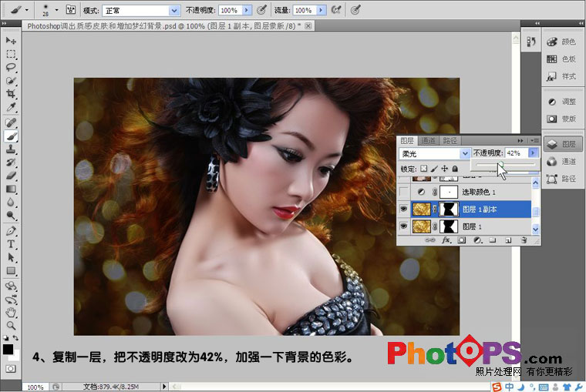The width and height of the screenshot is (586, 392).
Task: Select the Path Selection tool
Action: tap(11, 257)
